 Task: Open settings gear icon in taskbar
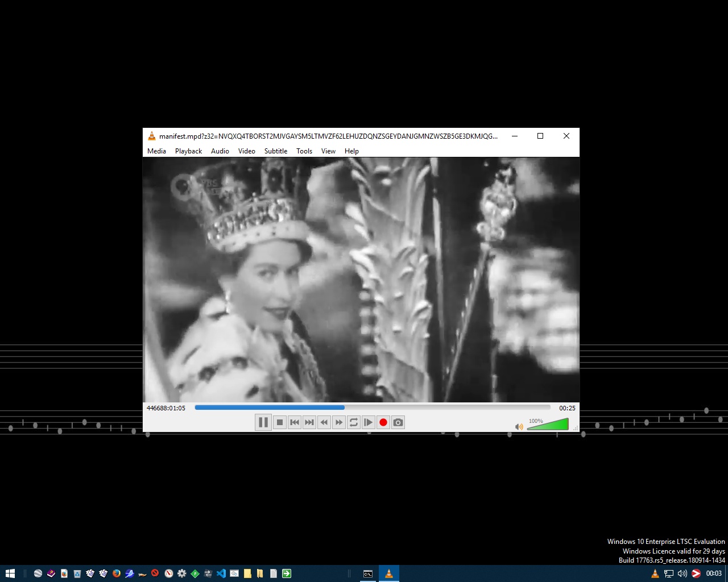coord(182,573)
